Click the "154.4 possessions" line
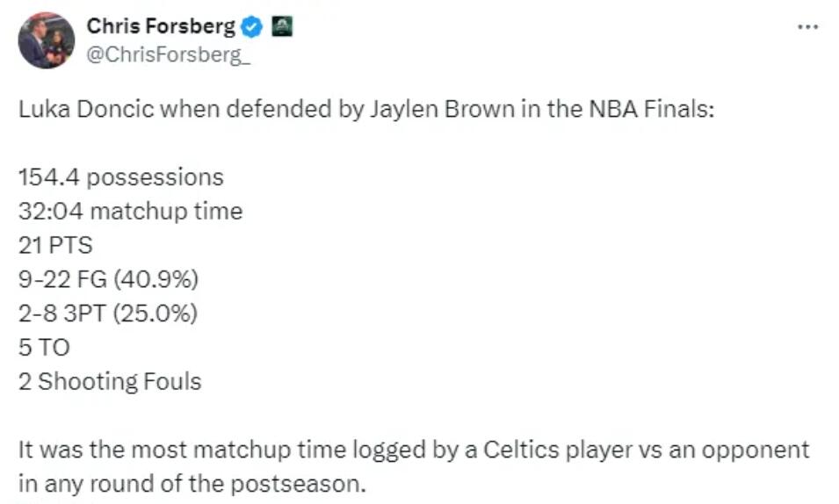The height and width of the screenshot is (504, 839). pyautogui.click(x=121, y=177)
